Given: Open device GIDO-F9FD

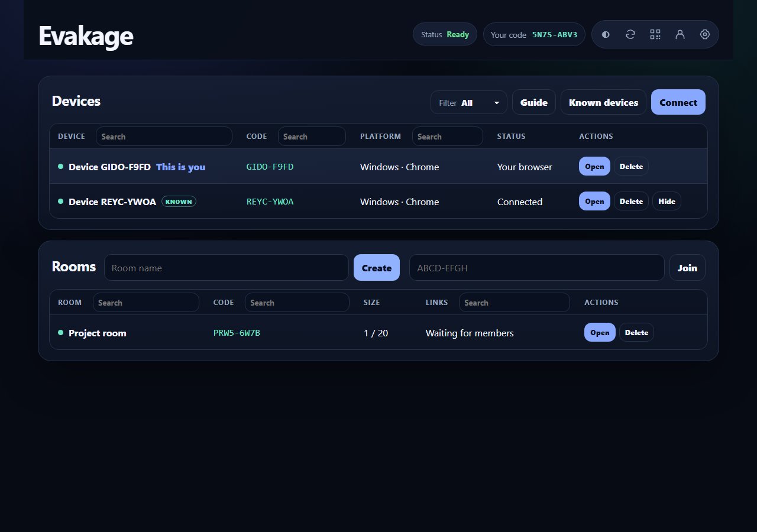Looking at the screenshot, I should pyautogui.click(x=594, y=167).
